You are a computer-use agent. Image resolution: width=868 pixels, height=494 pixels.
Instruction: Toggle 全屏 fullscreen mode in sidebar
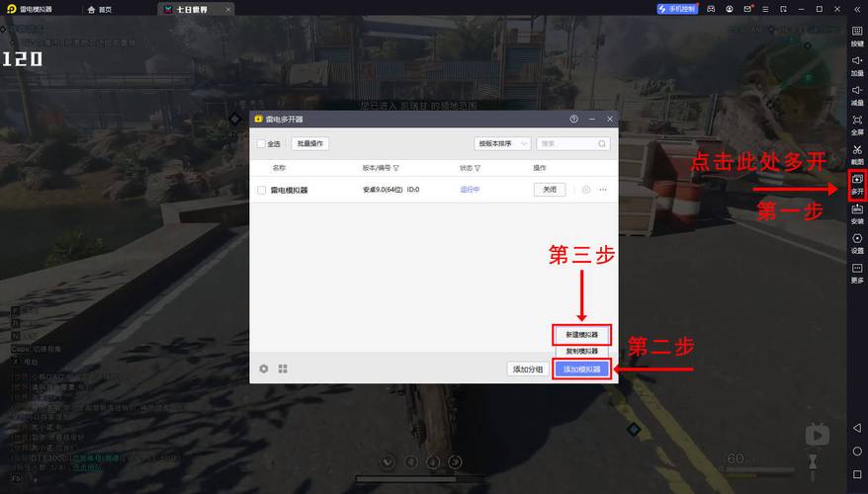857,124
